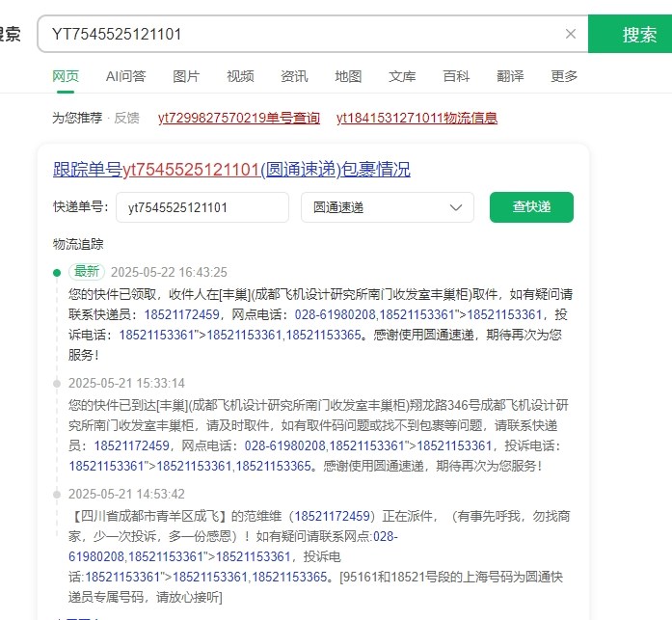
Task: Switch to the 文库 tab
Action: coord(402,76)
